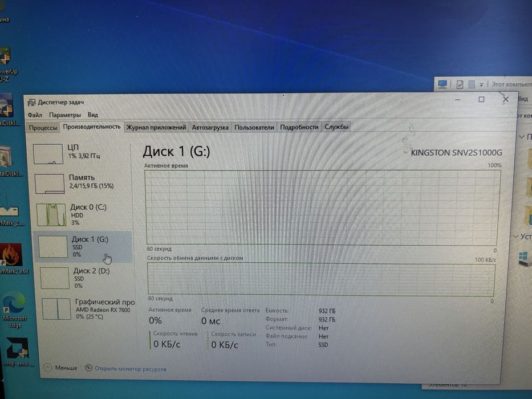Click the KINGSTON SNV2S1000G model text
532x399 pixels.
[x=456, y=153]
